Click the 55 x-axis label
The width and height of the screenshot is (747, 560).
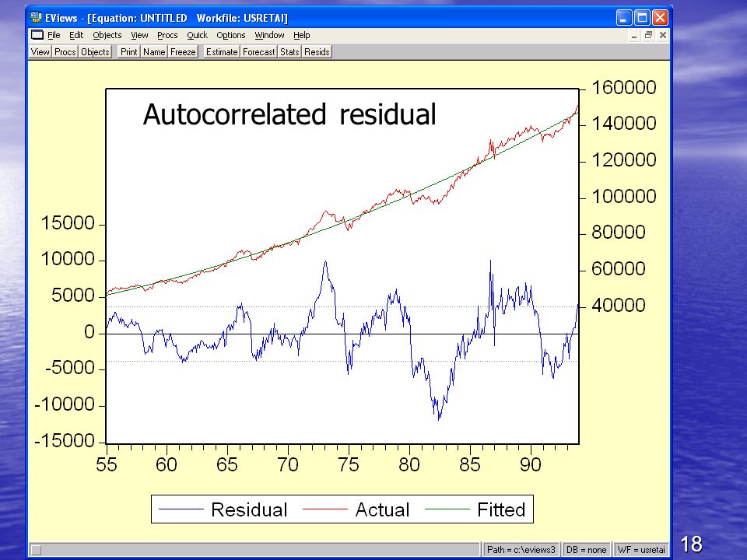(x=107, y=464)
